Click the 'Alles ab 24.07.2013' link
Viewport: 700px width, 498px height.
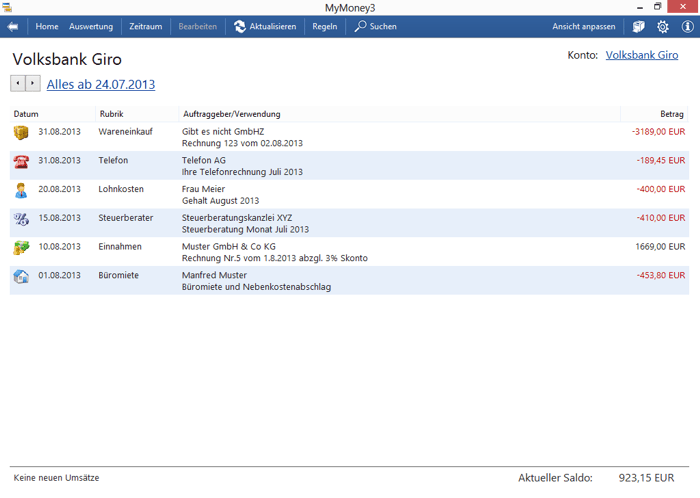pos(101,85)
